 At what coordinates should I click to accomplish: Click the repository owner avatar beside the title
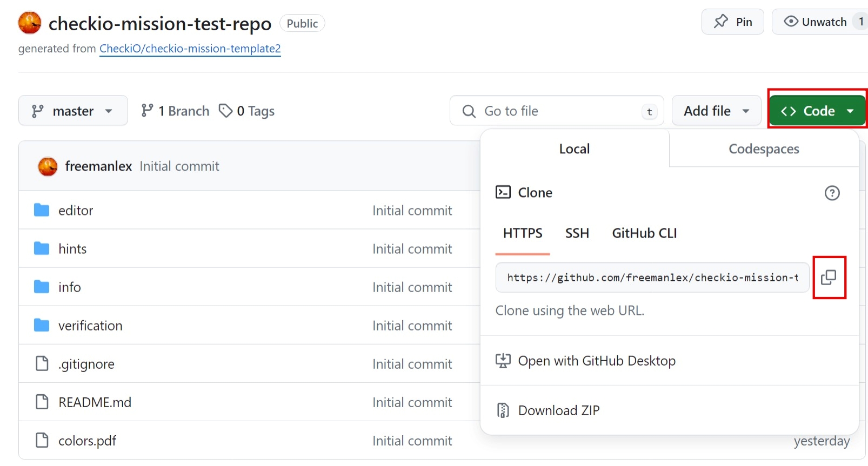pos(30,23)
